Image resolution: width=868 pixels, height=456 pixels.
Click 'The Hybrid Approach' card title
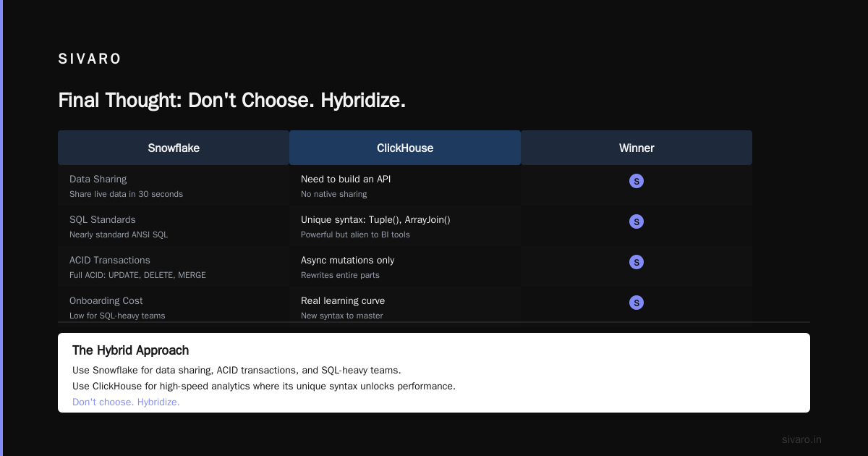click(130, 350)
